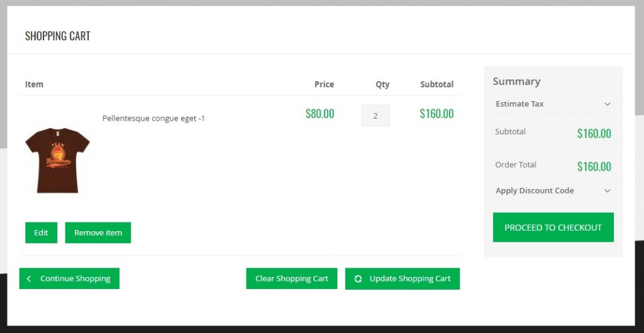Click the Apply Discount Code label
This screenshot has width=644, height=333.
click(535, 191)
